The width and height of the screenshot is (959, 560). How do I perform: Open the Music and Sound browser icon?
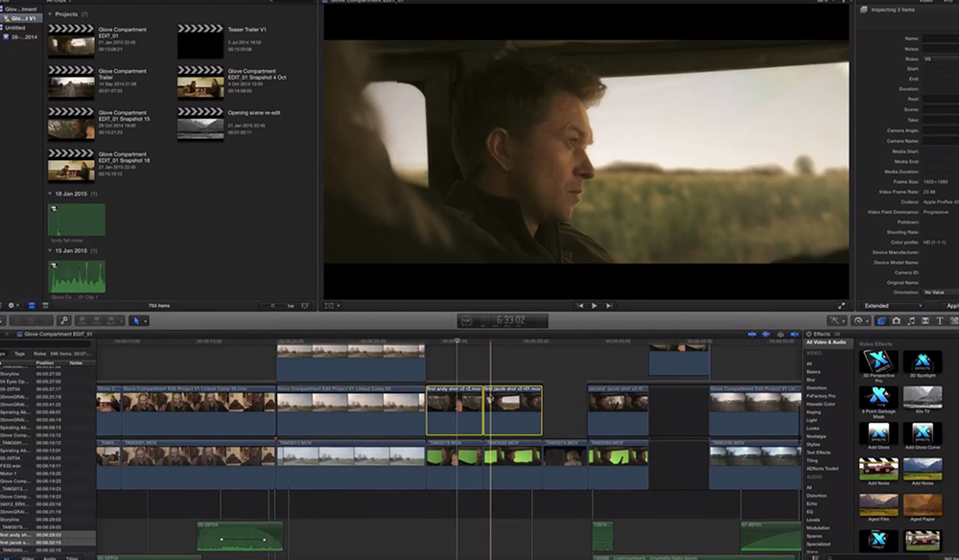point(912,321)
